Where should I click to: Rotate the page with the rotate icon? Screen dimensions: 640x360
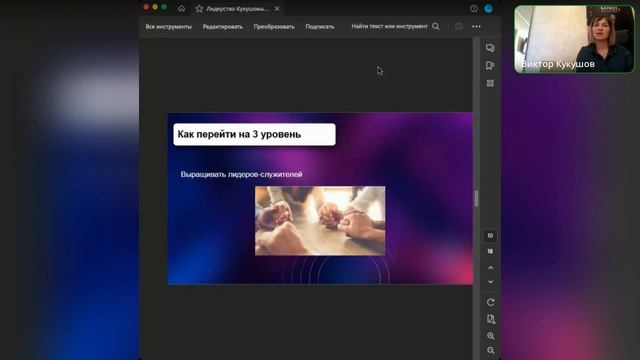(491, 302)
